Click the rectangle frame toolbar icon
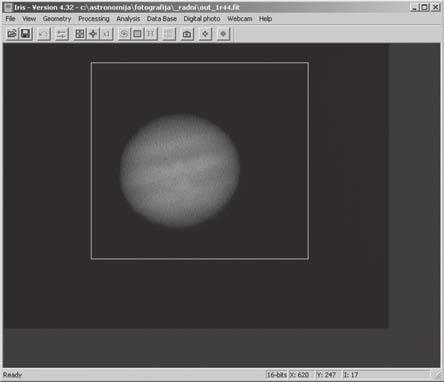This screenshot has width=444, height=382. [137, 34]
